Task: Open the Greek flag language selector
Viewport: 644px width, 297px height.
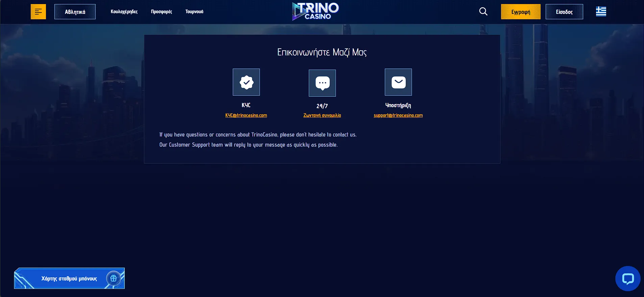Action: coord(601,11)
